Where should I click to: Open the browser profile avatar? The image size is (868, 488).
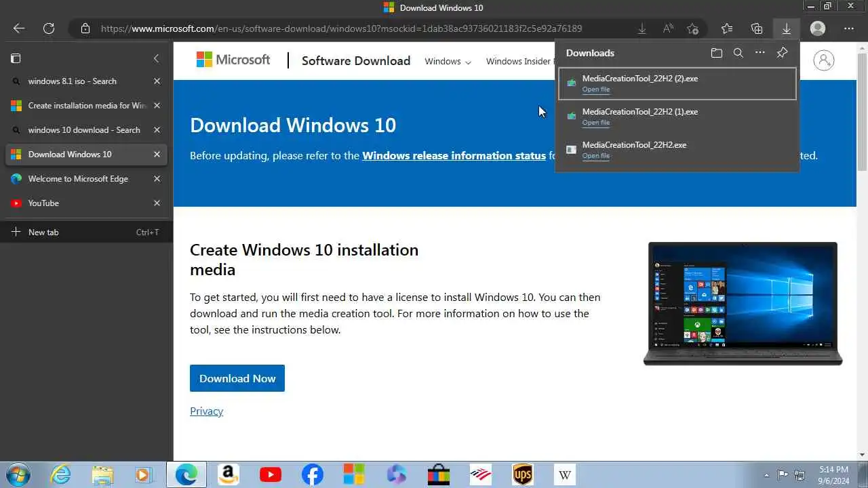[x=818, y=28]
